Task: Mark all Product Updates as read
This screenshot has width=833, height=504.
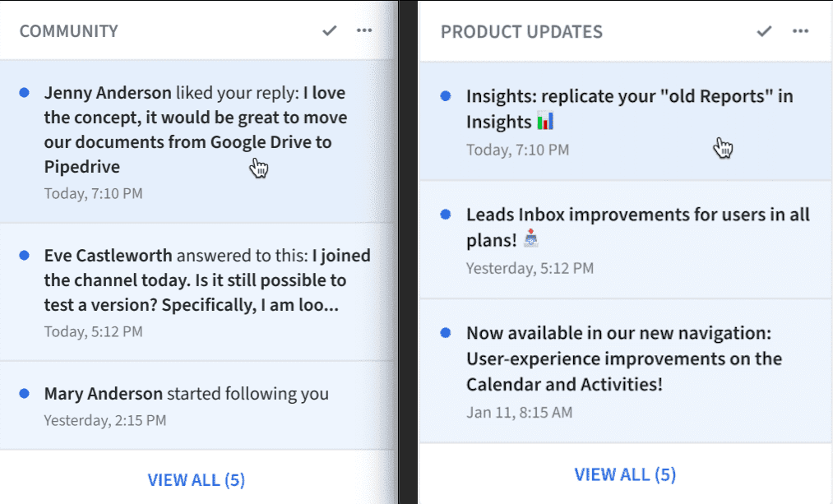Action: tap(764, 31)
